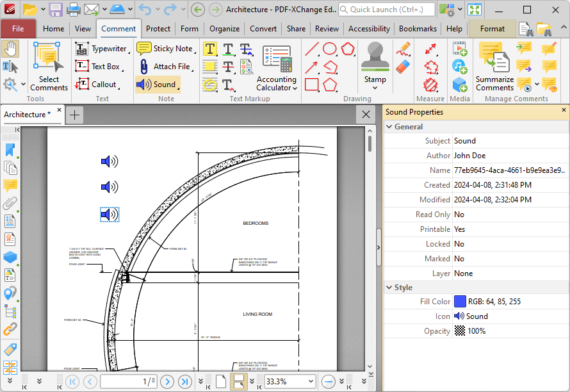This screenshot has height=392, width=570.
Task: Select the Highlight Text tool
Action: [210, 49]
